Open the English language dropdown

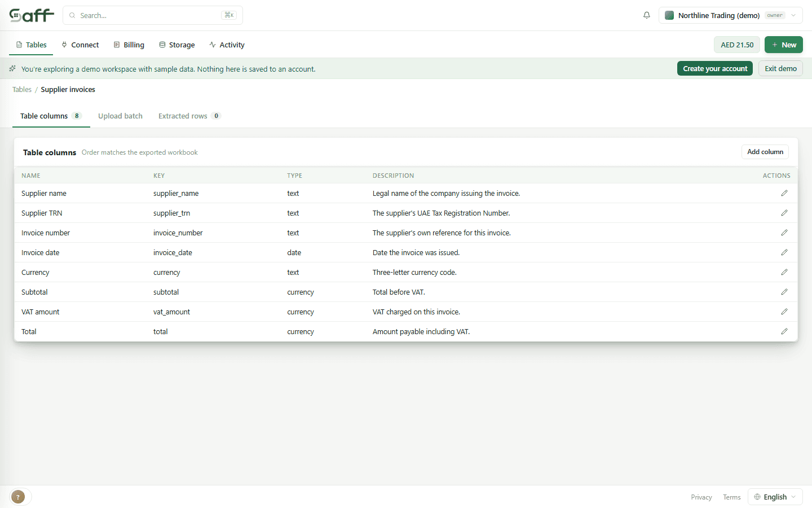point(775,497)
